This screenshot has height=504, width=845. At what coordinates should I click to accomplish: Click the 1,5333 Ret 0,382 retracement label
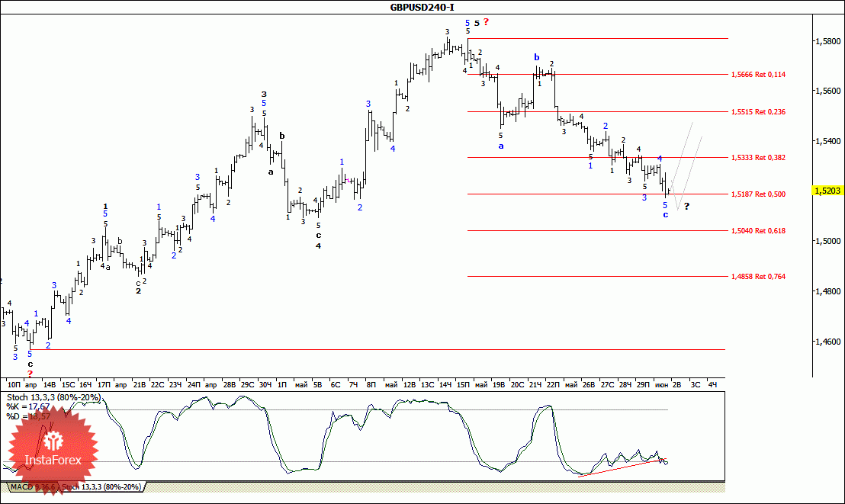coord(758,157)
